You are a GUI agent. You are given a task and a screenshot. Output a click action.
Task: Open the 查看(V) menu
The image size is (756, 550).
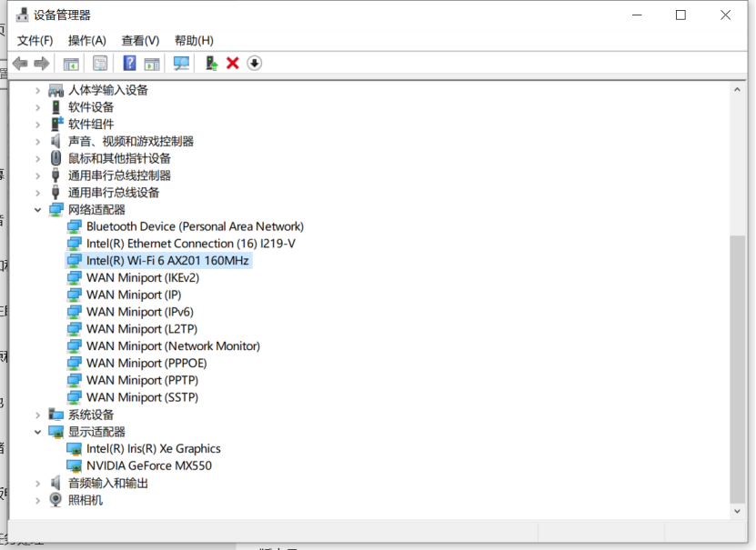coord(140,41)
